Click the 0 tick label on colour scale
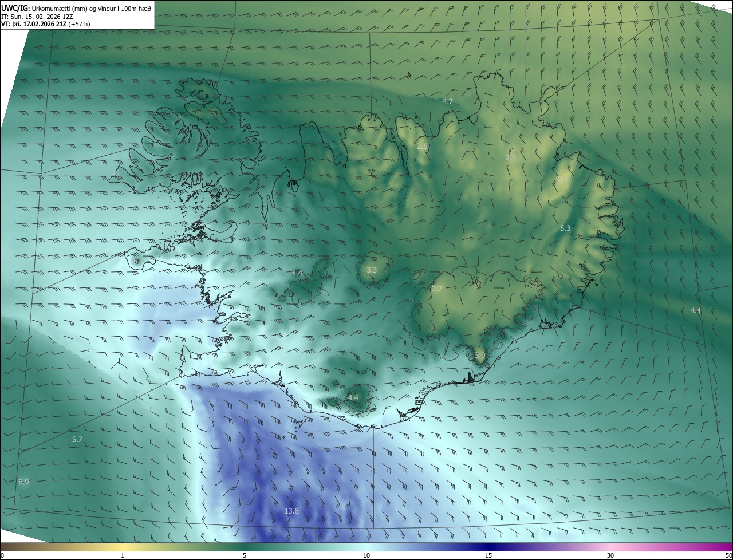Screen dimensions: 733x560 click(2, 555)
